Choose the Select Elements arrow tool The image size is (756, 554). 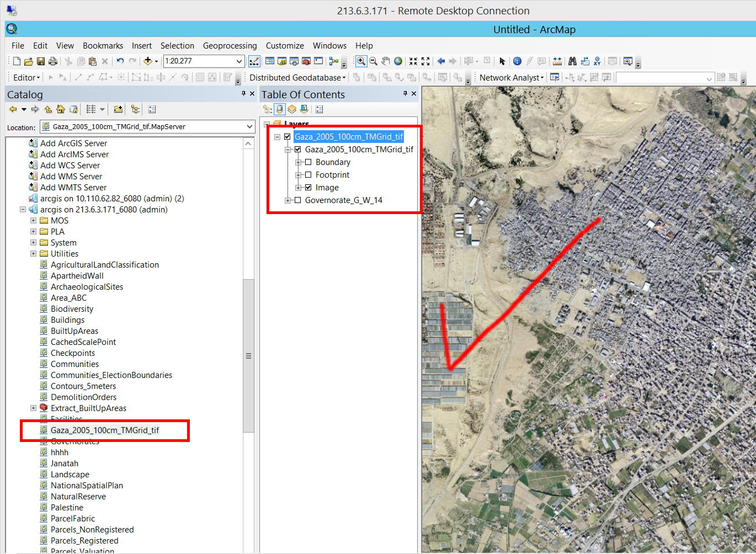[502, 61]
